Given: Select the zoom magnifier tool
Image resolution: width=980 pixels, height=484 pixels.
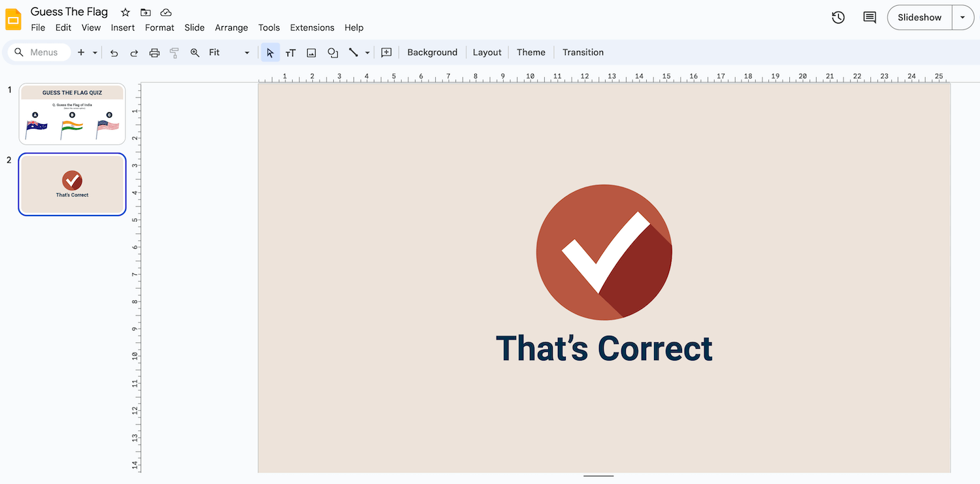Looking at the screenshot, I should tap(195, 53).
